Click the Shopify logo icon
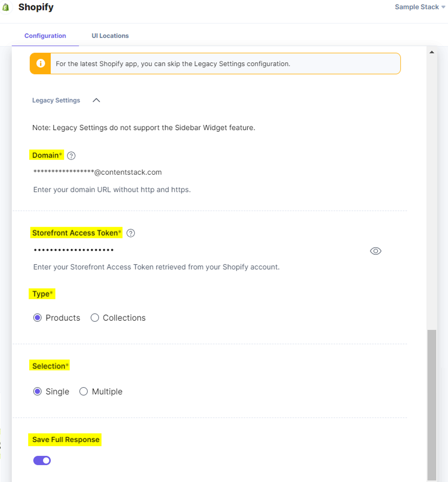 [x=6, y=7]
